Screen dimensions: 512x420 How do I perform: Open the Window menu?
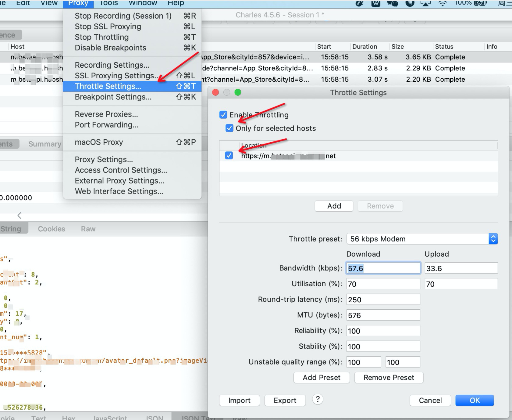click(143, 3)
